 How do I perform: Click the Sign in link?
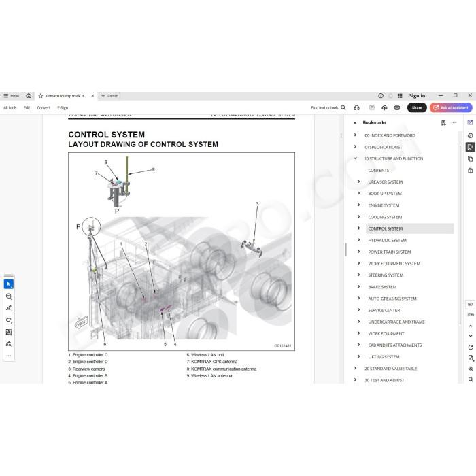417,96
